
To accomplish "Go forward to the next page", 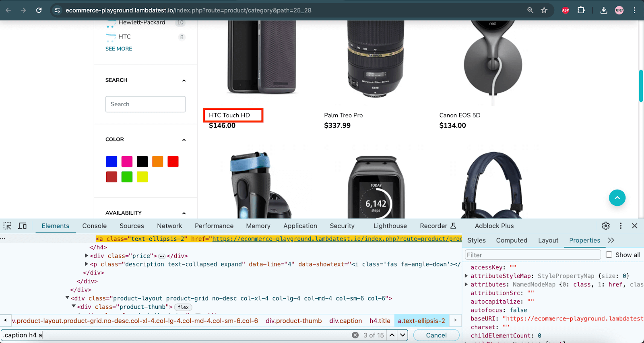I will tap(23, 10).
